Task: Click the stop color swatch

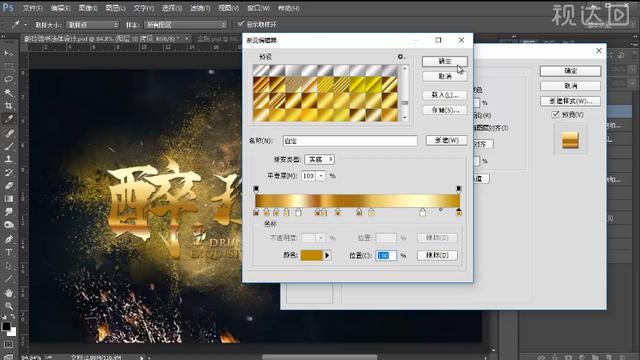Action: pyautogui.click(x=312, y=256)
